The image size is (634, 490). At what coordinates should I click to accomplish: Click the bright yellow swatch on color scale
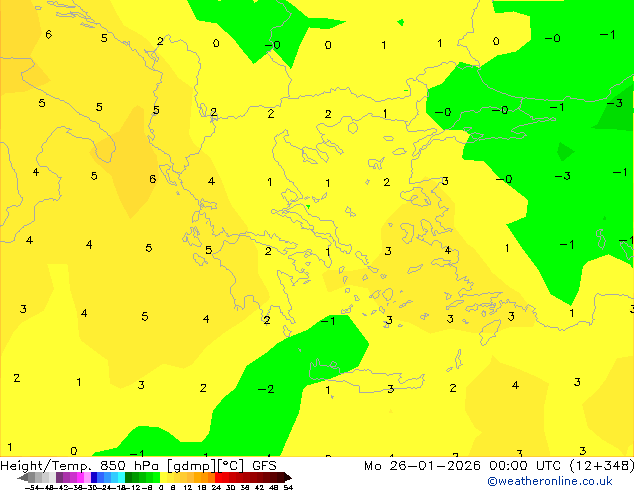tap(163, 477)
